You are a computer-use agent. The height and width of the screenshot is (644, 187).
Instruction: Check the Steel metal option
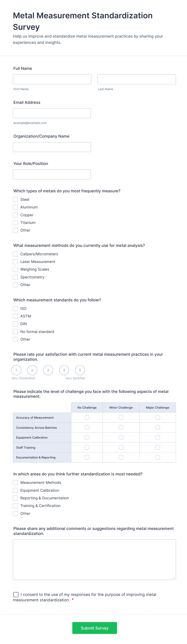coord(15,199)
